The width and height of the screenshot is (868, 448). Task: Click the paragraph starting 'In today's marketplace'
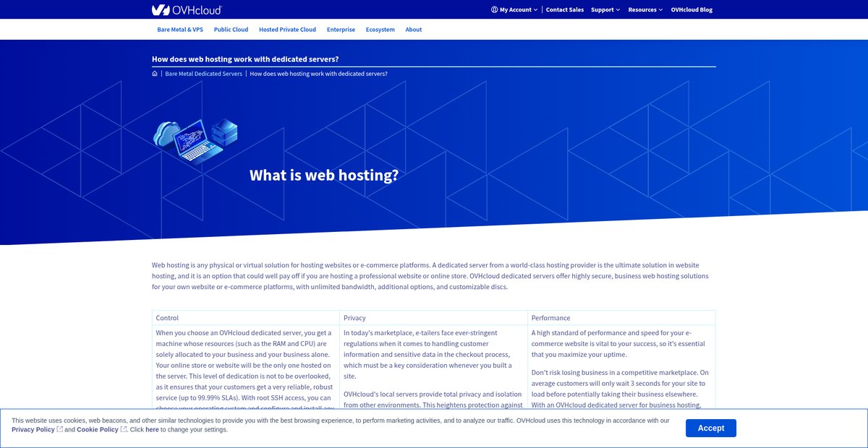[x=433, y=355]
